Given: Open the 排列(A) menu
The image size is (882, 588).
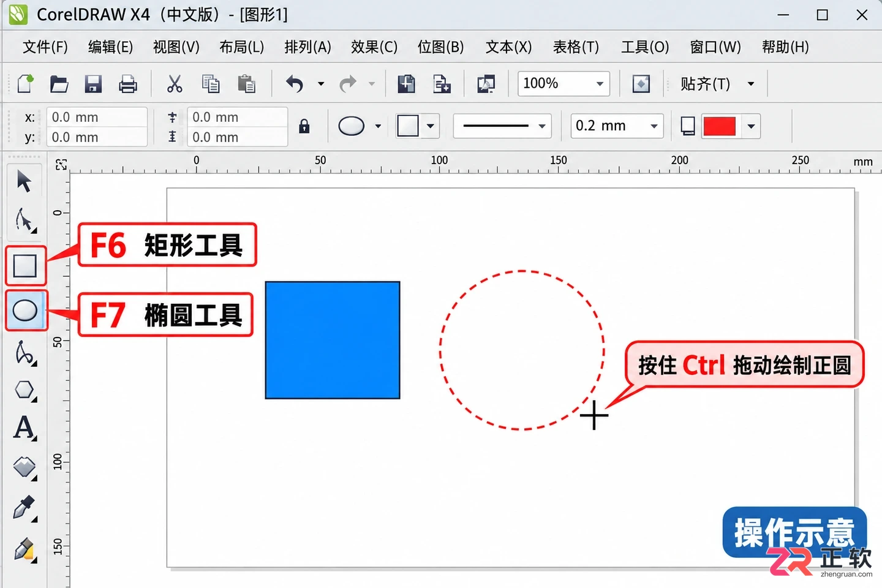Looking at the screenshot, I should click(307, 47).
